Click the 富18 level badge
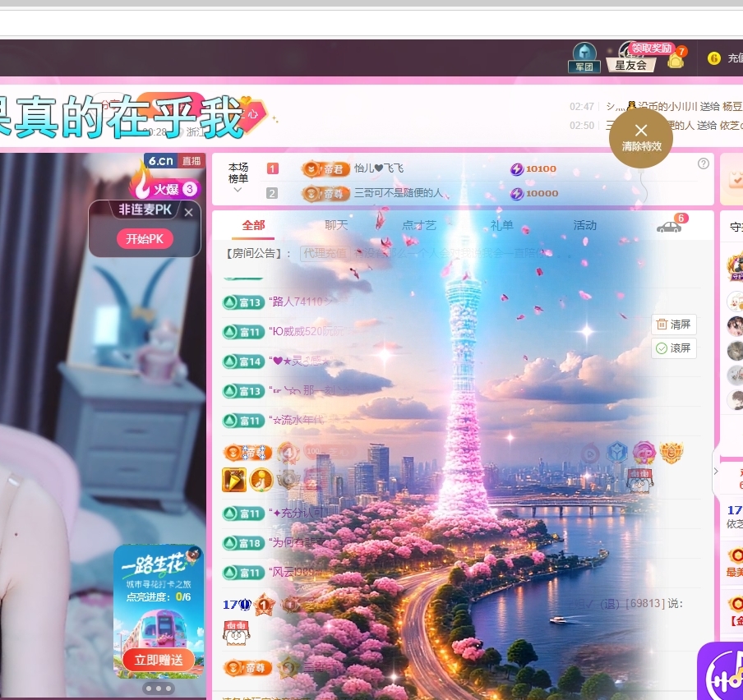Viewport: 743px width, 700px height. click(x=243, y=543)
